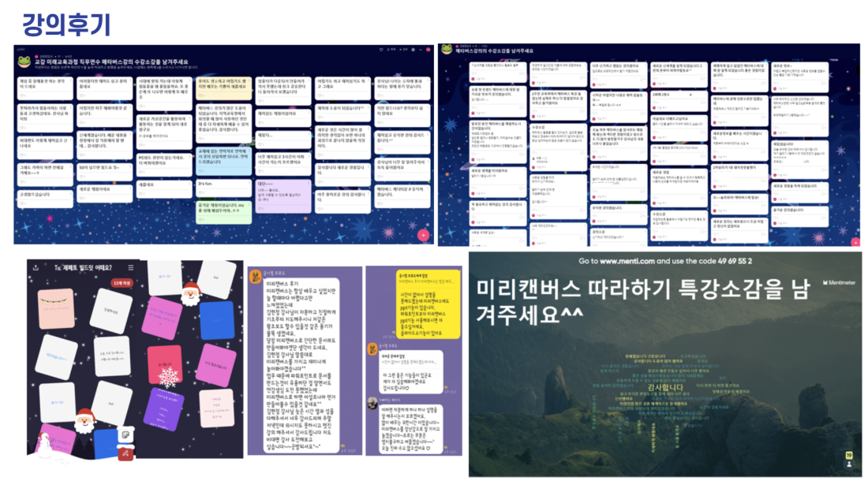
Task: Click the "교감 미래교육과정 직무연수" board title
Action: point(110,62)
